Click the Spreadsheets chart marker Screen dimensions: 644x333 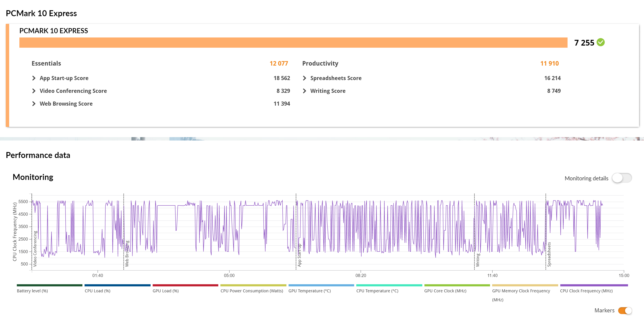[549, 254]
